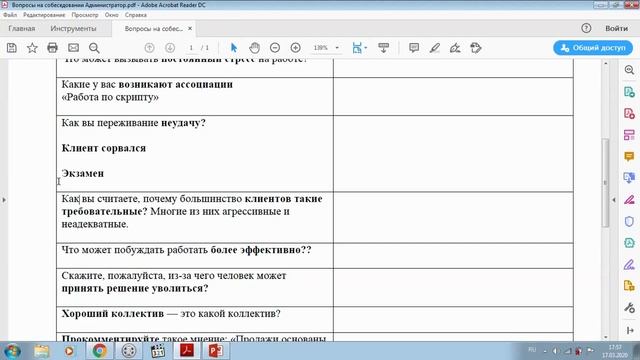Toggle the reading mode scrolling icon

pos(383,48)
